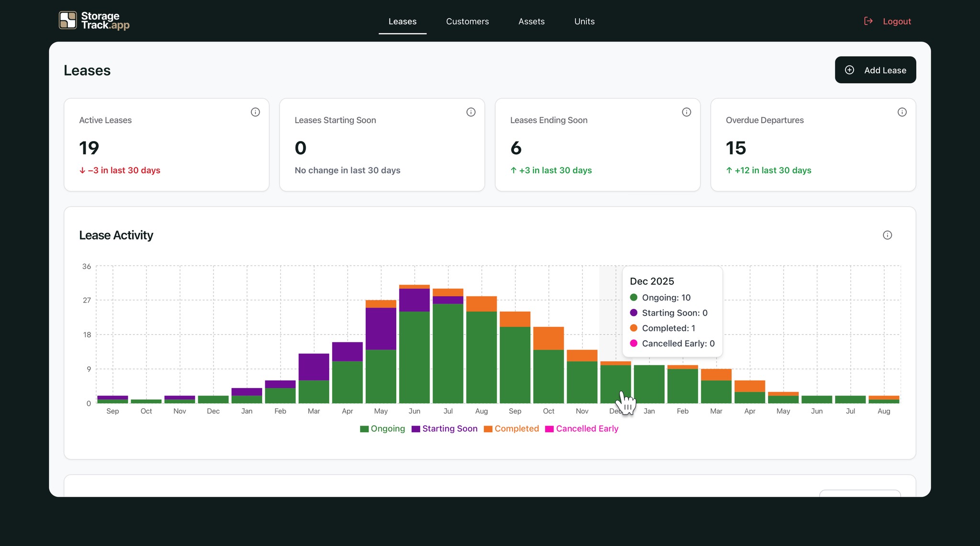Click the StorageTrack.app logo
Viewport: 980px width, 546px height.
coord(94,21)
